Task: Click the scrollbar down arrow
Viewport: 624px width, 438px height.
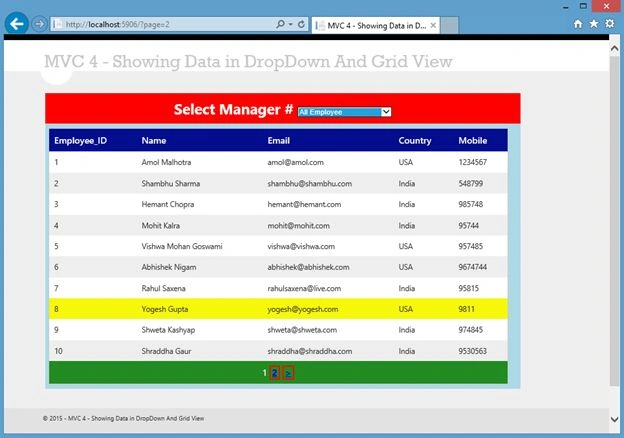Action: coord(614,419)
